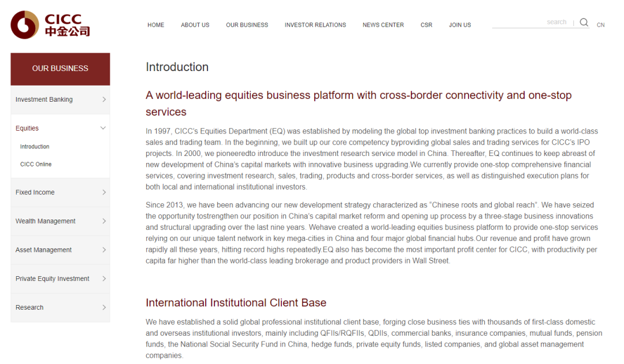This screenshot has height=364, width=624.
Task: Expand the Asset Management chevron
Action: click(x=104, y=250)
